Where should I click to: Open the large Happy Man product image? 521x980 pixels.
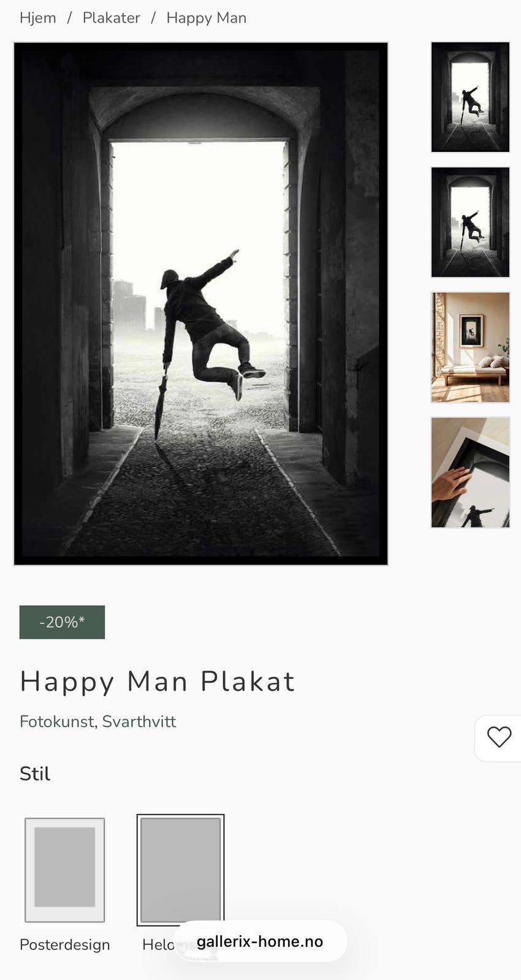click(x=201, y=304)
